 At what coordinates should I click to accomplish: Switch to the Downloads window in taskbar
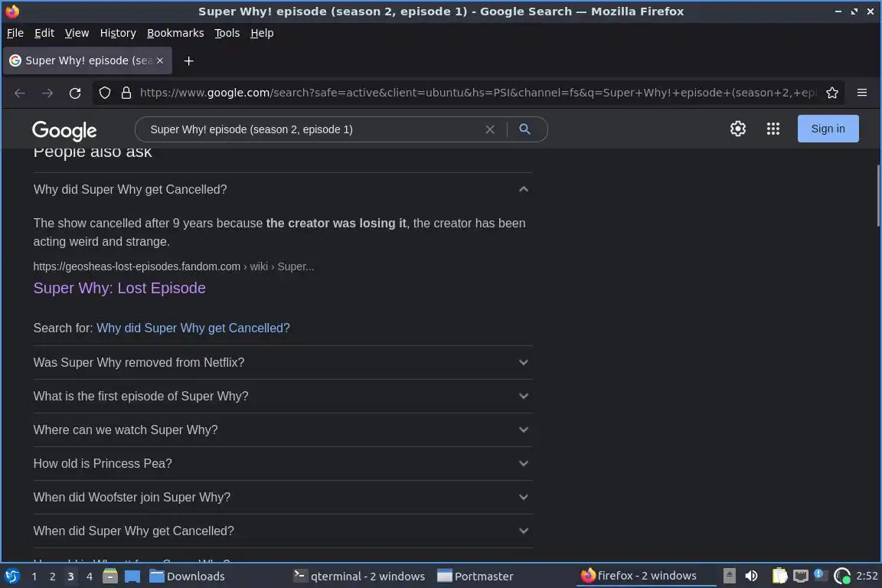tap(187, 577)
